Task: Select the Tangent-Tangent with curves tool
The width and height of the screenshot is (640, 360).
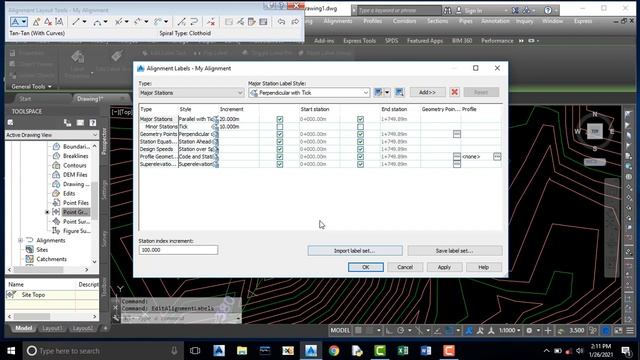Action: point(16,22)
